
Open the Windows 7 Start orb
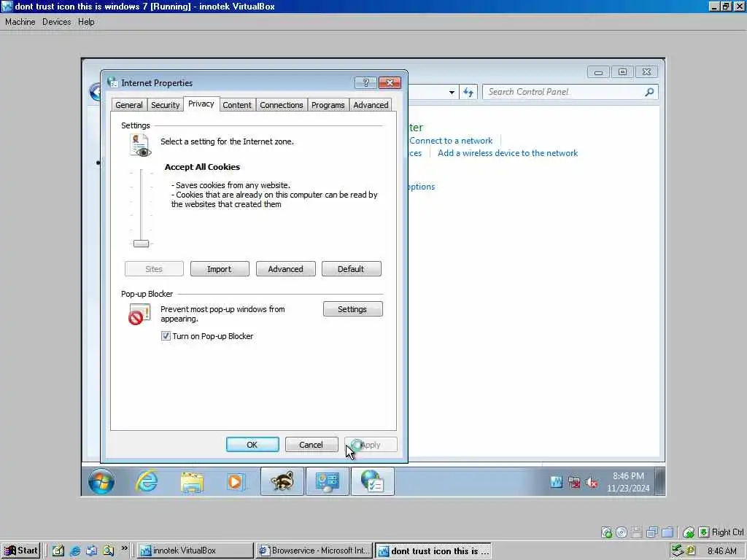[101, 481]
